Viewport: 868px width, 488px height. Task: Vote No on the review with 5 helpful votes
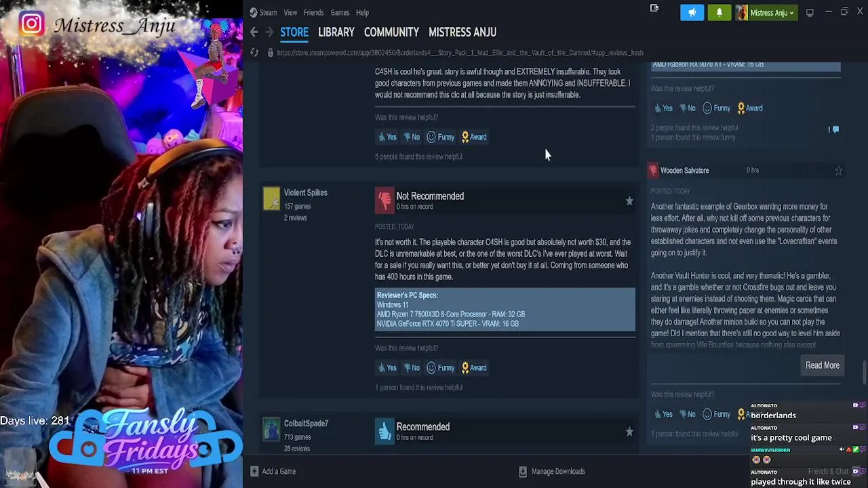tap(412, 137)
